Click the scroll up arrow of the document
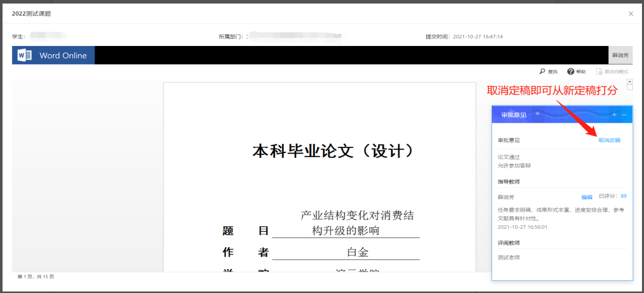This screenshot has width=644, height=293. pos(630,81)
